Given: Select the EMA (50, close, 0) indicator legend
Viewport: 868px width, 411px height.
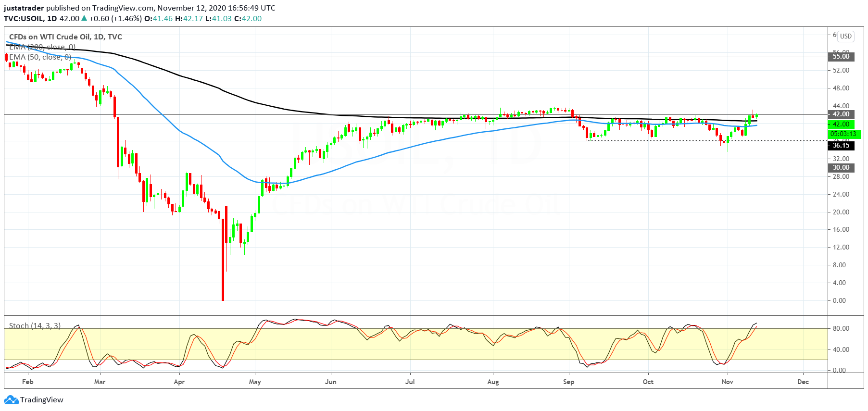Looking at the screenshot, I should (x=40, y=57).
